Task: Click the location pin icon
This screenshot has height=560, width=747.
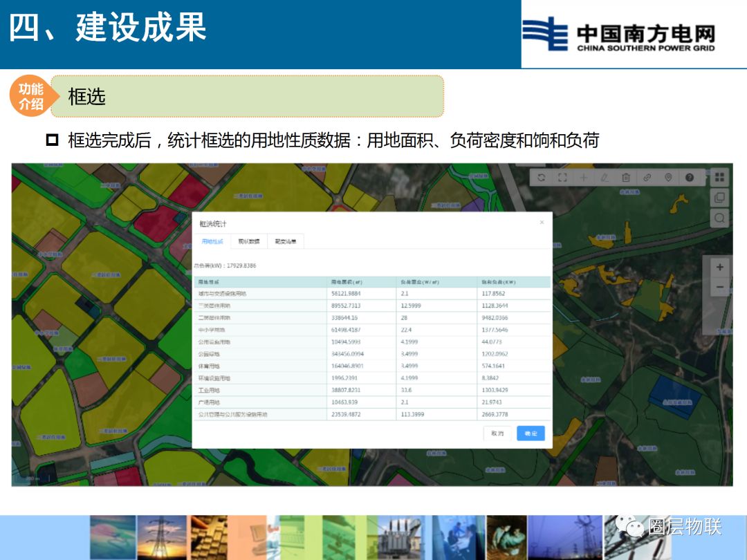Action: pos(668,178)
